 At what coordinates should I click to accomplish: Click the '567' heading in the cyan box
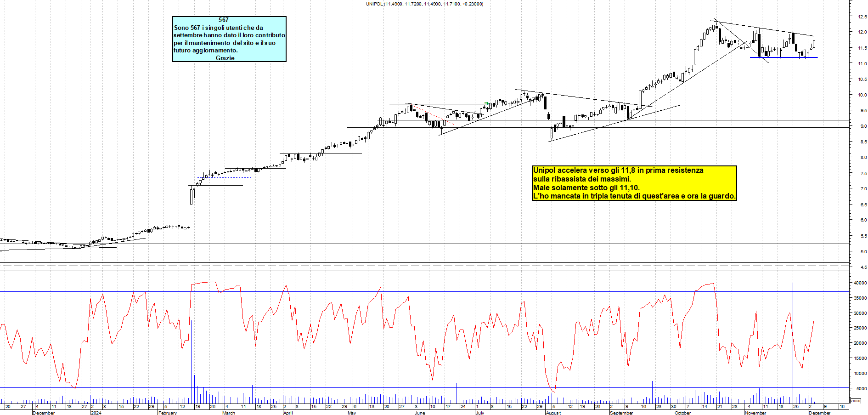click(224, 20)
